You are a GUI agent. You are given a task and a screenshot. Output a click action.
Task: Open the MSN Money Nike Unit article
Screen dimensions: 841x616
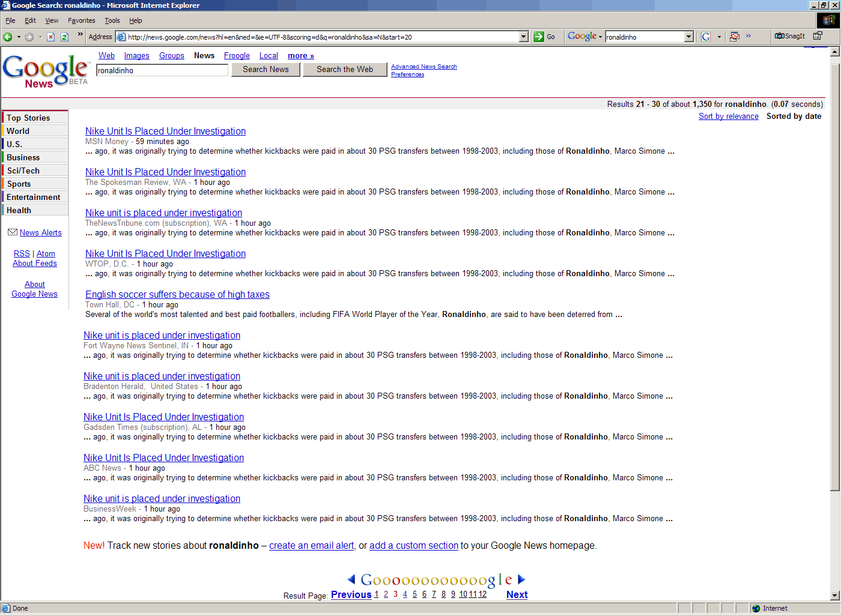pos(165,131)
